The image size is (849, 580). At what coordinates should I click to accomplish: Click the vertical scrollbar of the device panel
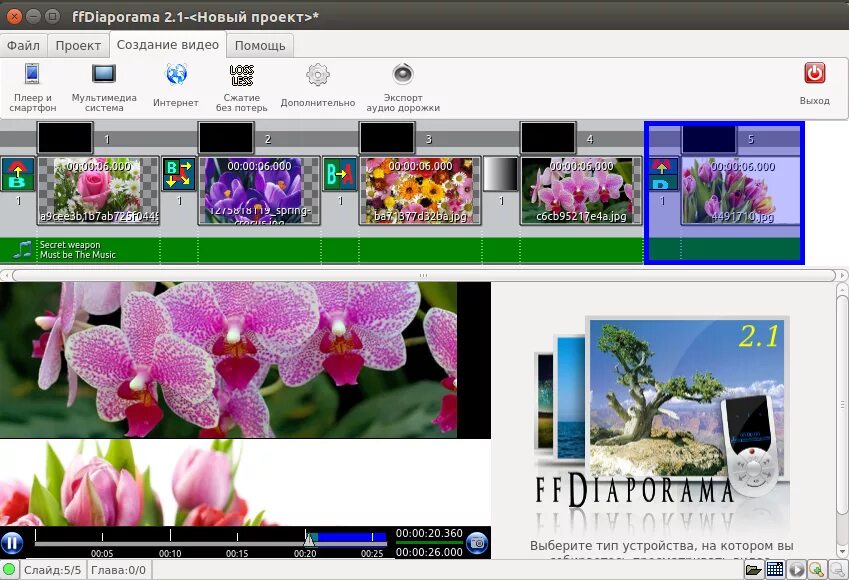tap(842, 405)
